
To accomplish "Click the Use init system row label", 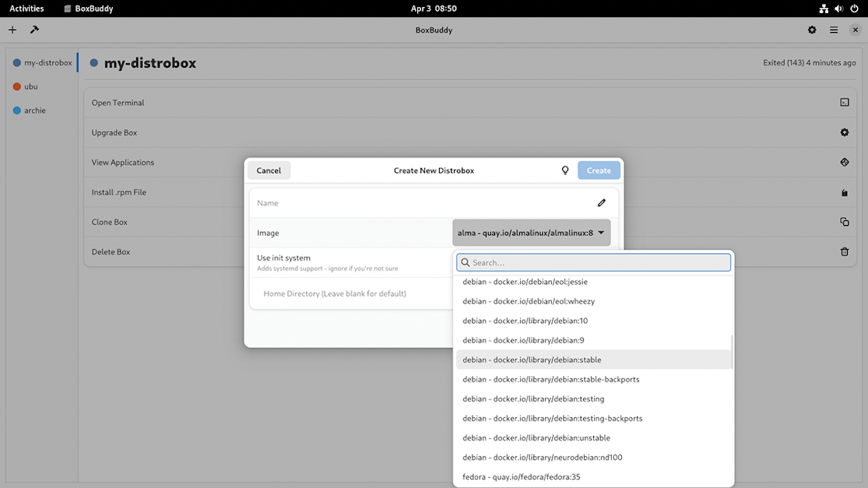I will coord(283,258).
